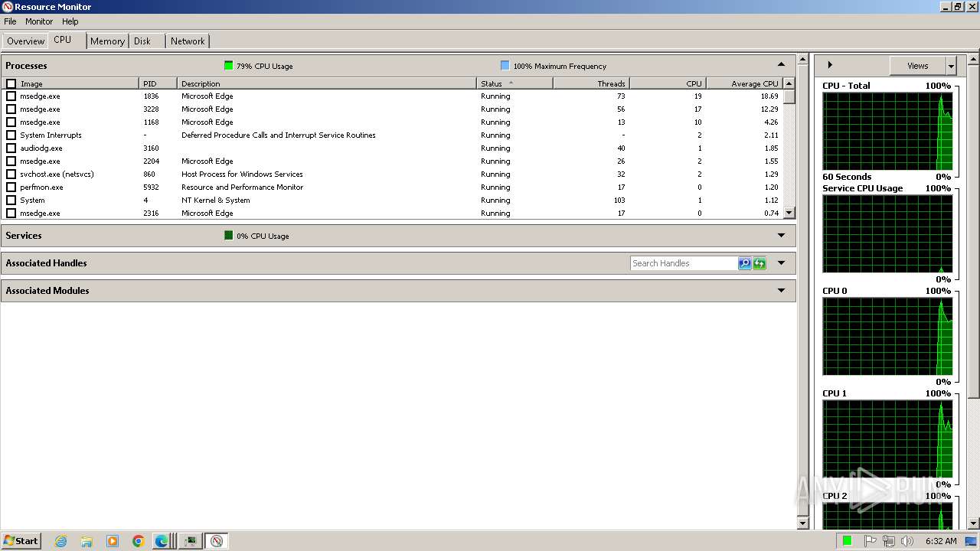This screenshot has width=980, height=551.
Task: Expand the Services section
Action: tap(781, 236)
